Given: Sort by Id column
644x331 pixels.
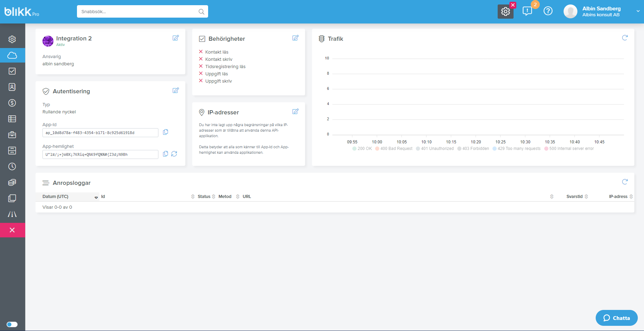Looking at the screenshot, I should pyautogui.click(x=148, y=197).
